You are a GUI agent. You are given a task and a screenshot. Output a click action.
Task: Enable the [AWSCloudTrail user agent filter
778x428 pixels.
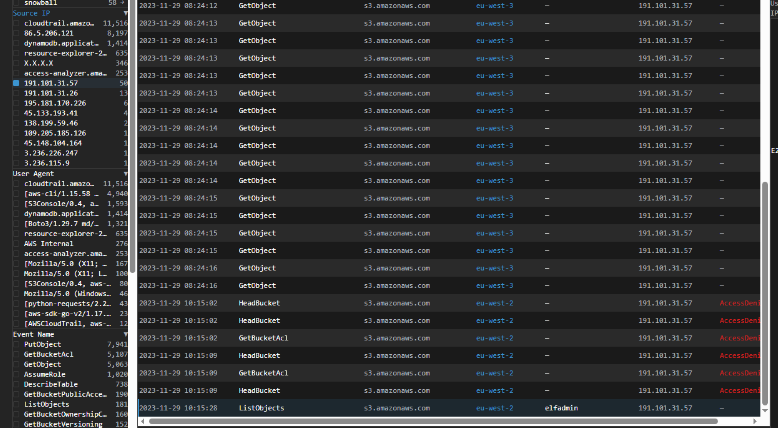pos(16,323)
